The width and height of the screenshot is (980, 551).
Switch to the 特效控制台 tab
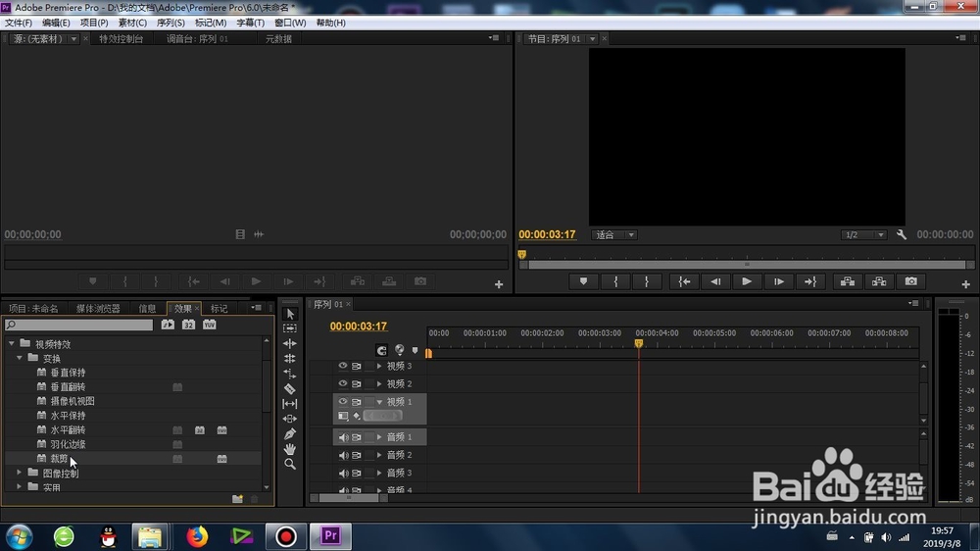click(x=122, y=39)
